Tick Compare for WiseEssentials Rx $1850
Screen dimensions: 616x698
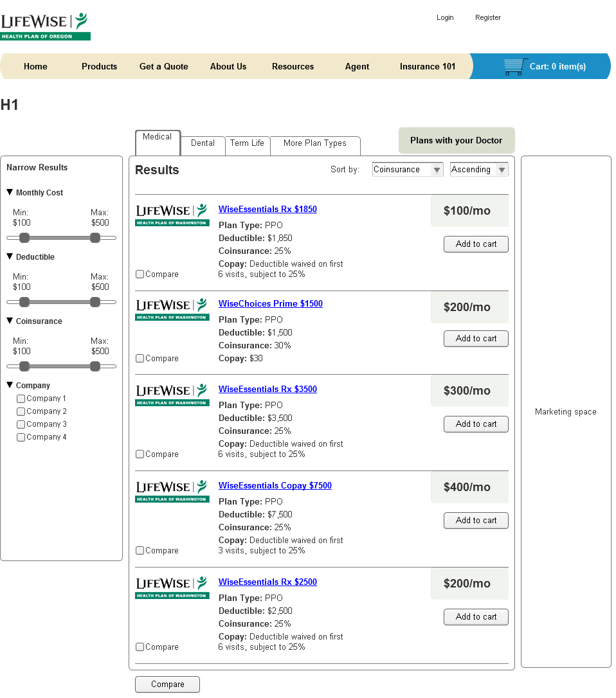(140, 274)
